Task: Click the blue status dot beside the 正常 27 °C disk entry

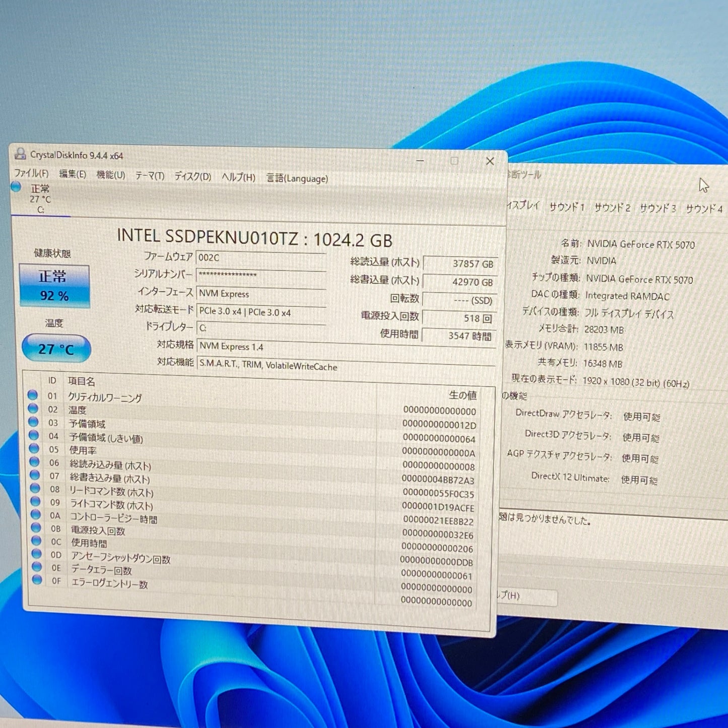Action: [16, 187]
